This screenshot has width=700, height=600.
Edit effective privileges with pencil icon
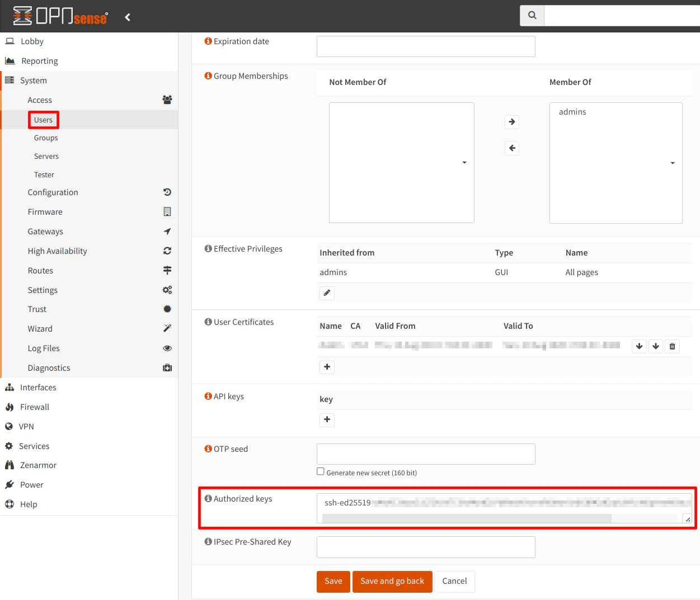point(327,293)
